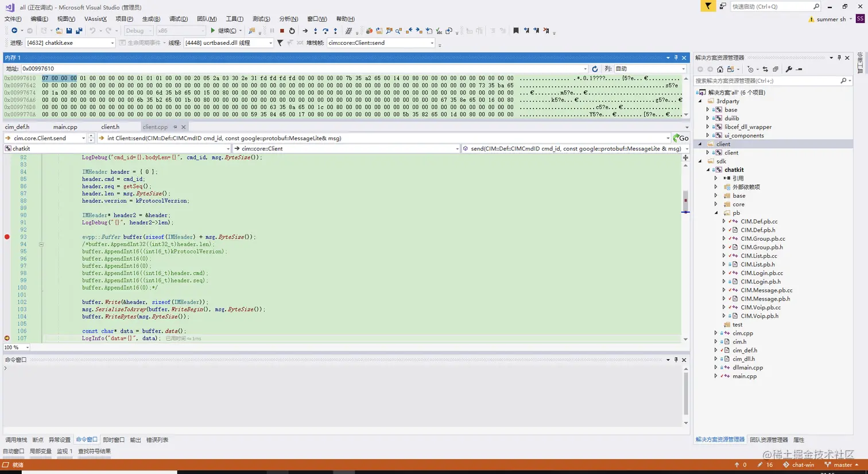Viewport: 868px width, 474px height.
Task: Refresh the memory window contents
Action: (595, 69)
